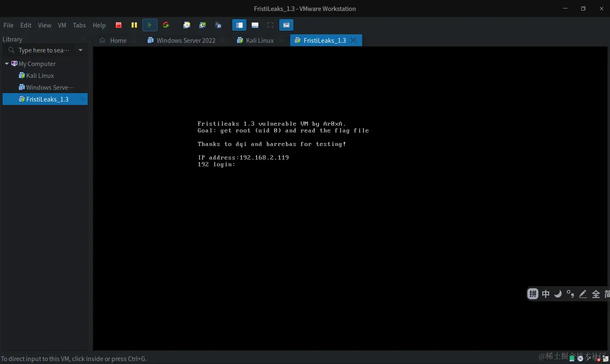
Task: Switch to the Windows Server 2022 tab
Action: (186, 40)
